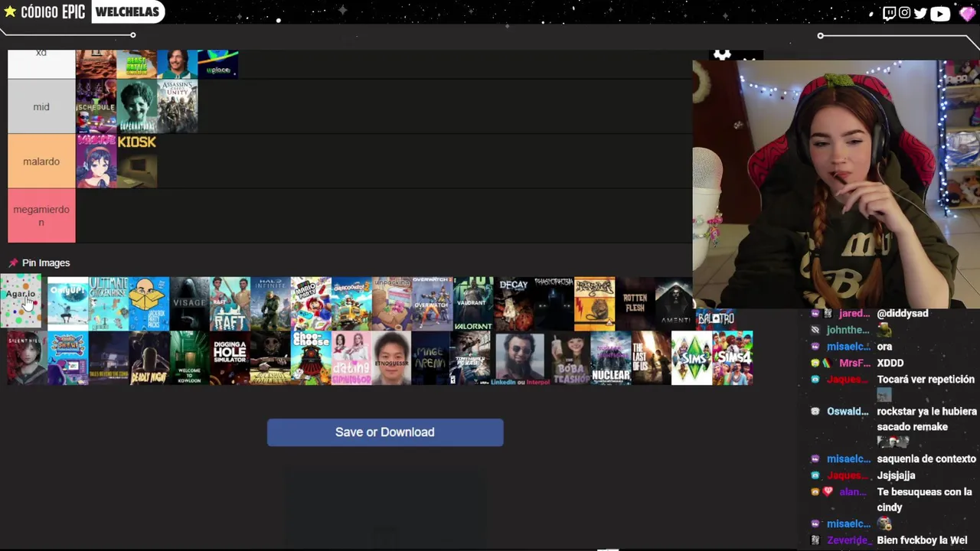Select the Amenti game tile
Viewport: 980px width, 551px height.
(674, 304)
